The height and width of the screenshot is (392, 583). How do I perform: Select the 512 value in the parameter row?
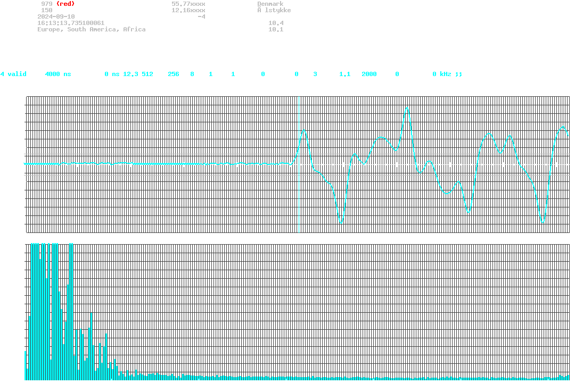[x=147, y=74]
